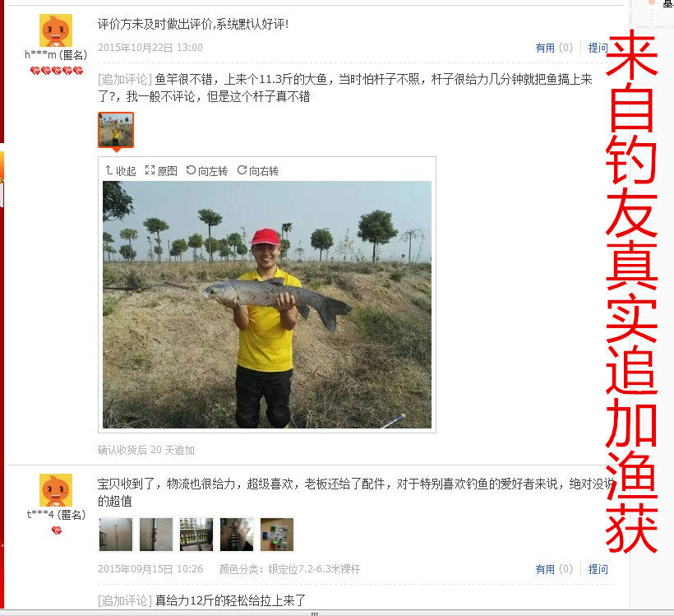This screenshot has width=674, height=616.
Task: Collapse the photo using 收起
Action: click(x=121, y=171)
